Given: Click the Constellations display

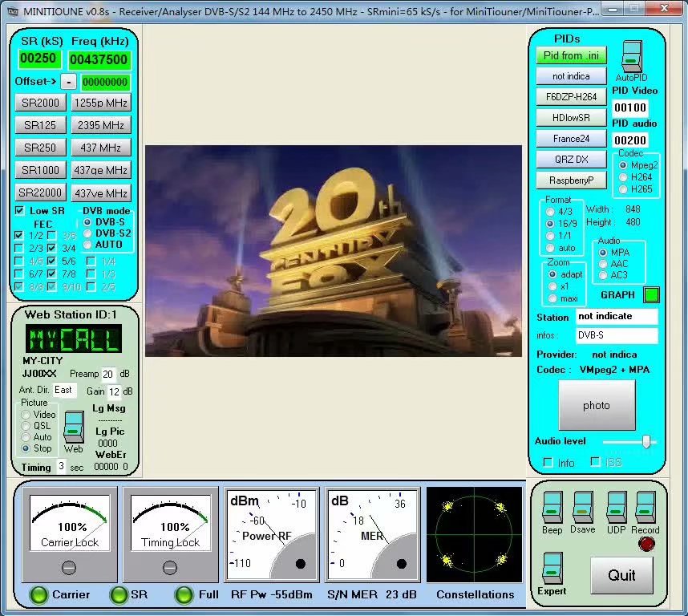Looking at the screenshot, I should [475, 534].
